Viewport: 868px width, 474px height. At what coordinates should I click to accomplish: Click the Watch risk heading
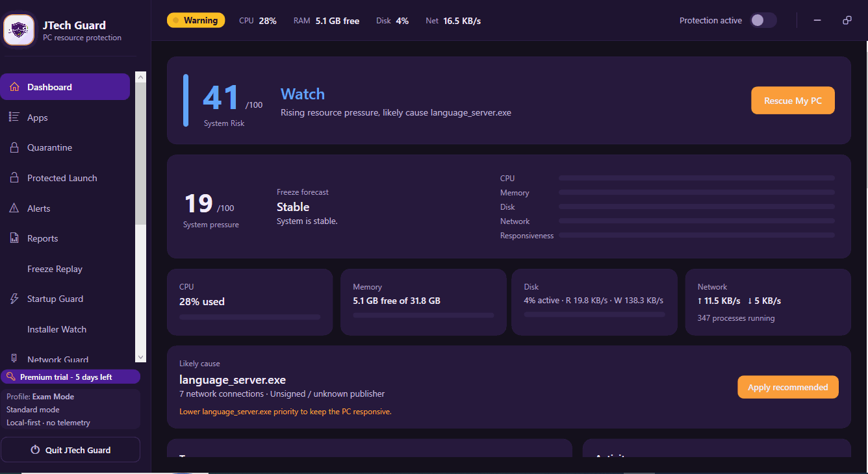pos(303,94)
